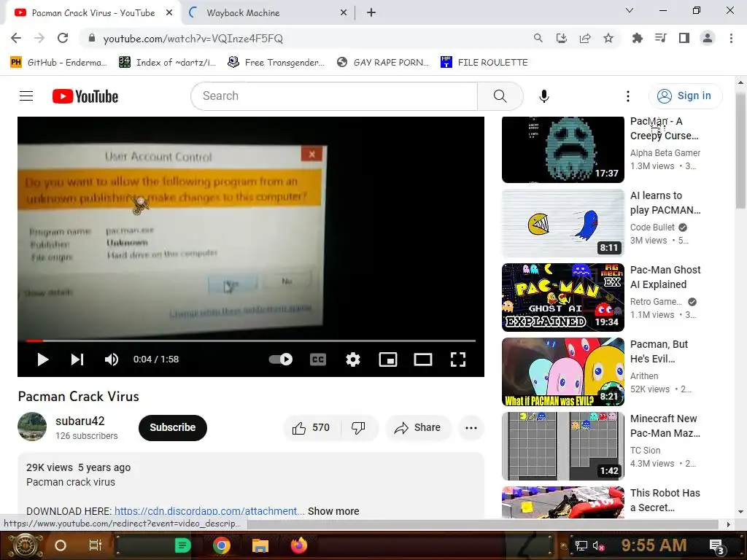Bookmark this page with star
747x560 pixels.
[x=608, y=38]
